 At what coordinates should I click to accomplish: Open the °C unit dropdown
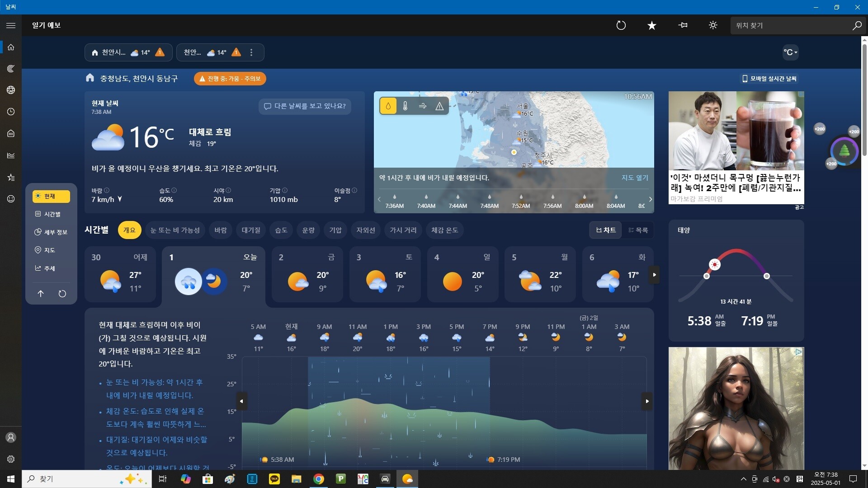point(790,52)
